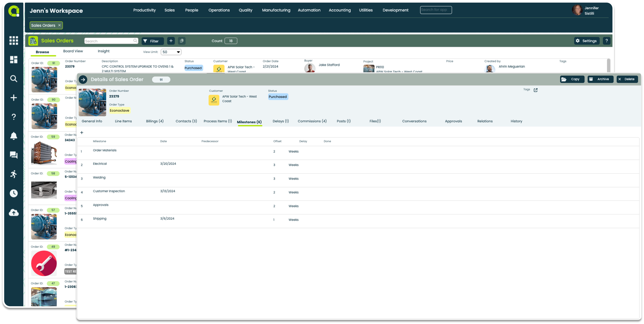The image size is (644, 324).
Task: Click the sidebar plus add icon
Action: point(14,98)
